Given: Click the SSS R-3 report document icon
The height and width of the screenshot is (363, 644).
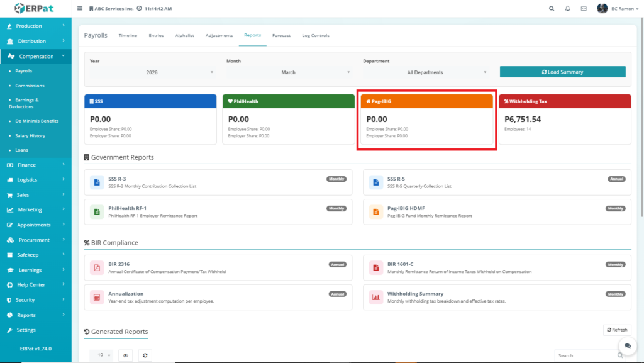Looking at the screenshot, I should click(97, 182).
